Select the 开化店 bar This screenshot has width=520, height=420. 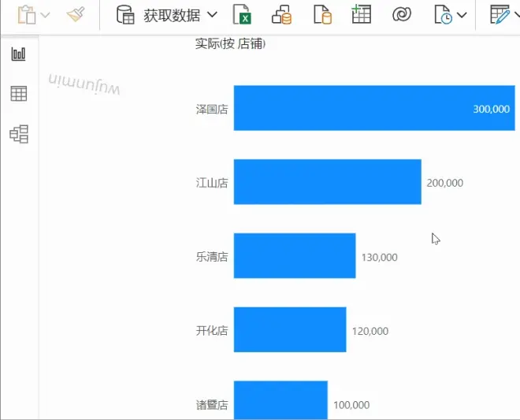point(290,329)
